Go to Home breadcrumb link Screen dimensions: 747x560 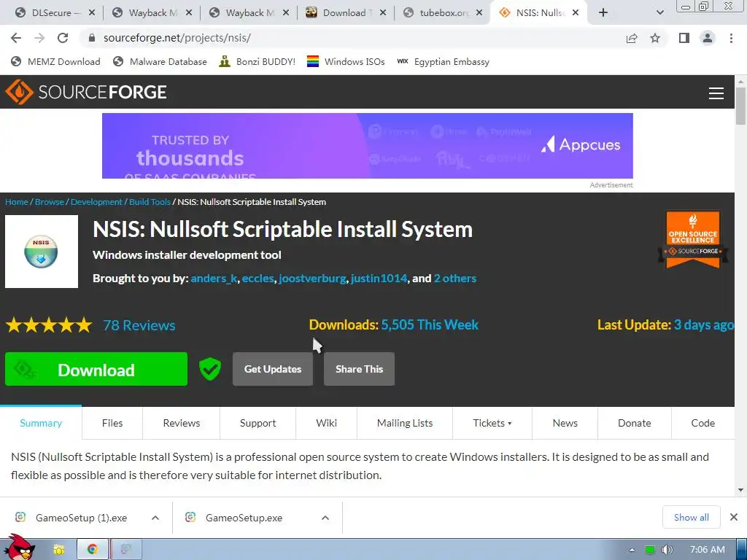(x=17, y=202)
